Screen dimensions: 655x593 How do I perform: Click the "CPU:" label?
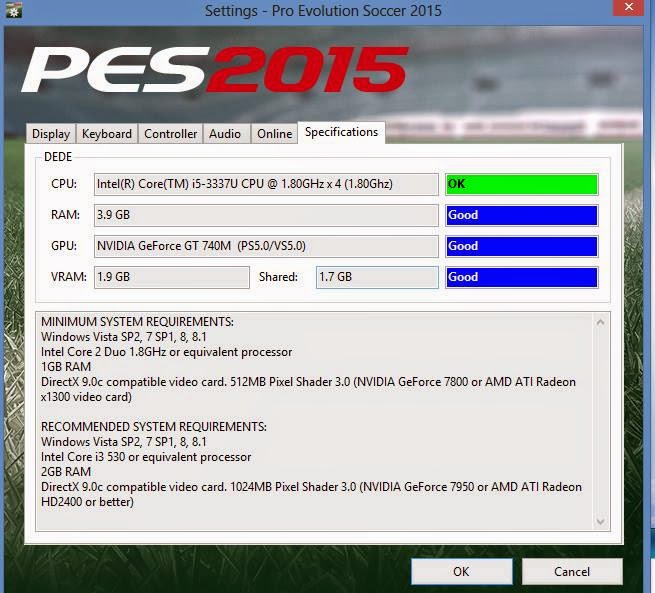pos(64,184)
